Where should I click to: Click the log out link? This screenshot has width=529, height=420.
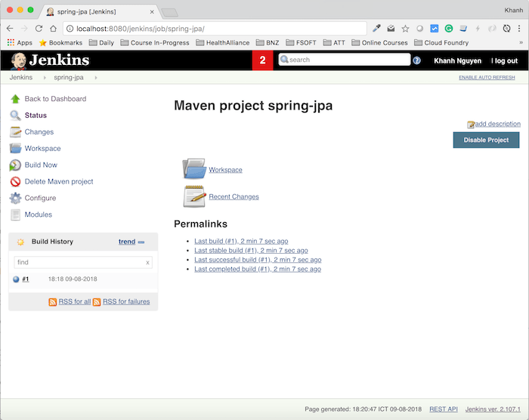click(505, 60)
